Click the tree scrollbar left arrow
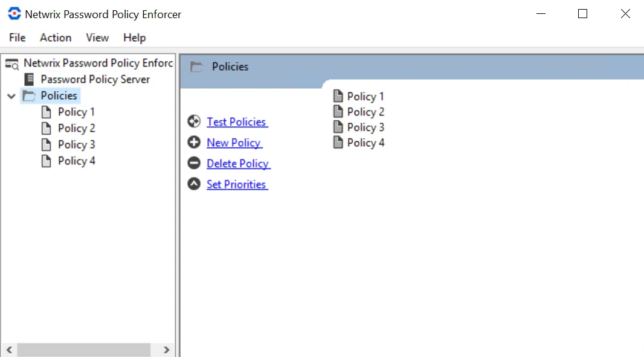 (x=9, y=350)
